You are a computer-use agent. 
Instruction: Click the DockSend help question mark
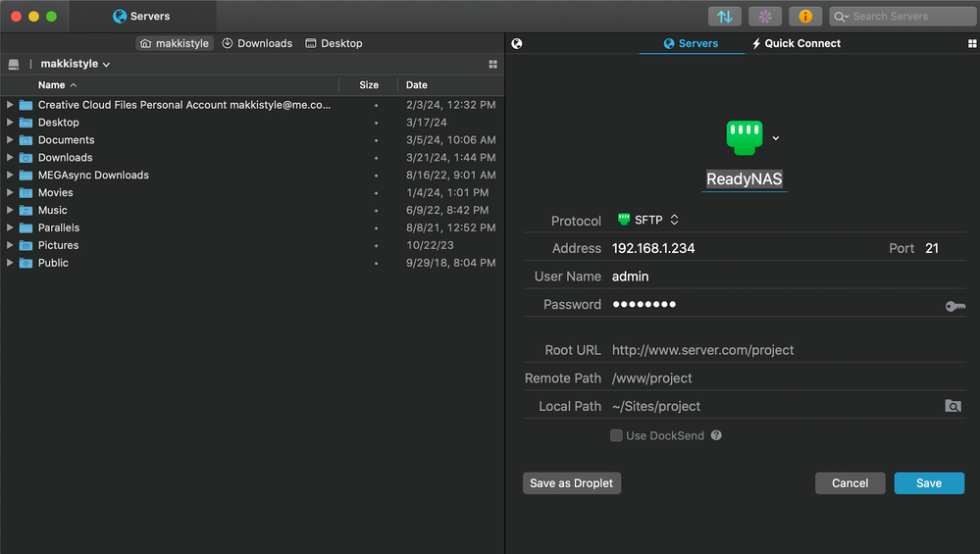(x=716, y=435)
